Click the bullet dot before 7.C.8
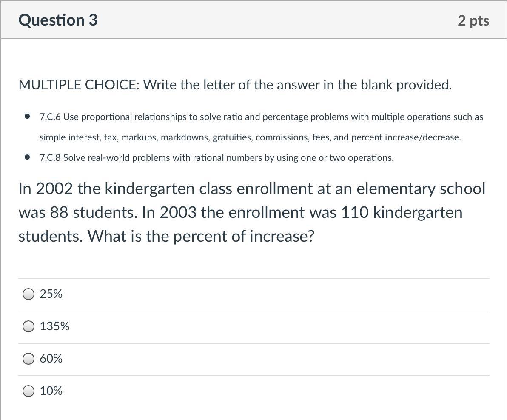 (x=28, y=157)
